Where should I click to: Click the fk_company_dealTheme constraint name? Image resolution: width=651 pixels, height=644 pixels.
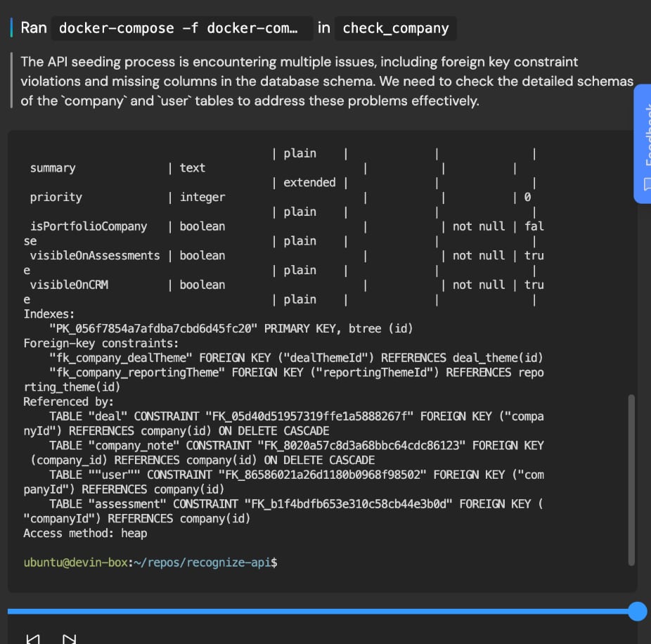pyautogui.click(x=127, y=358)
